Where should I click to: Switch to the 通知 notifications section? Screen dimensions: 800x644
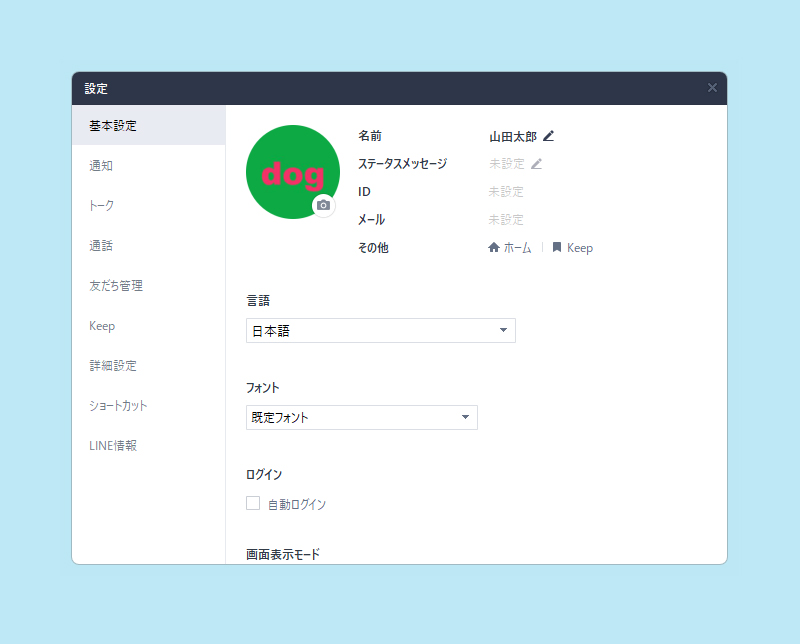pyautogui.click(x=100, y=165)
